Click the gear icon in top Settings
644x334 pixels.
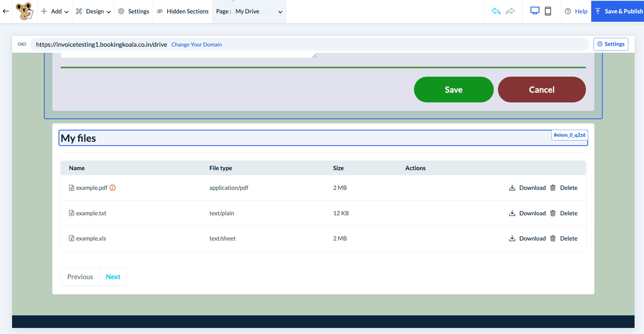[x=121, y=11]
